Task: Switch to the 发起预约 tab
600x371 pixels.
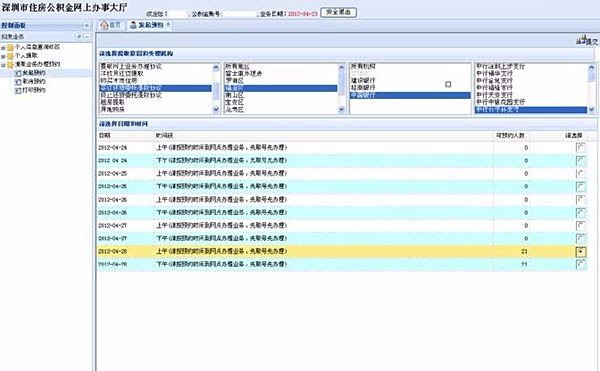Action: (x=150, y=25)
